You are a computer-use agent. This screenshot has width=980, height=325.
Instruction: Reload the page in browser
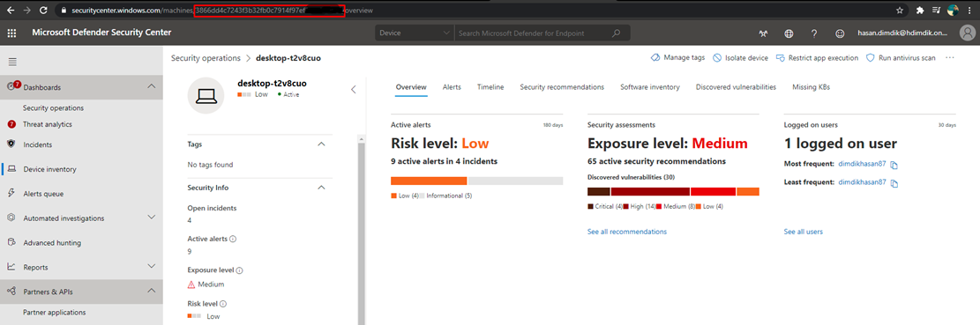coord(43,11)
